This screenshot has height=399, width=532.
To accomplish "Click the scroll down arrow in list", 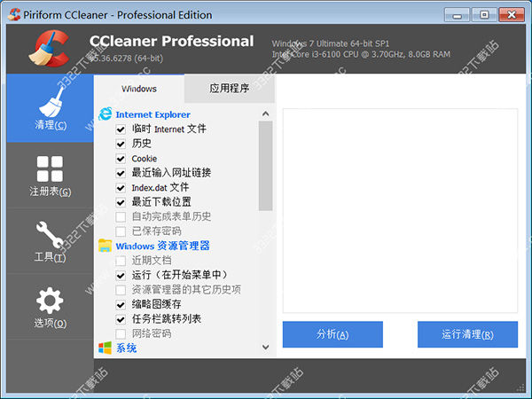I will point(266,347).
